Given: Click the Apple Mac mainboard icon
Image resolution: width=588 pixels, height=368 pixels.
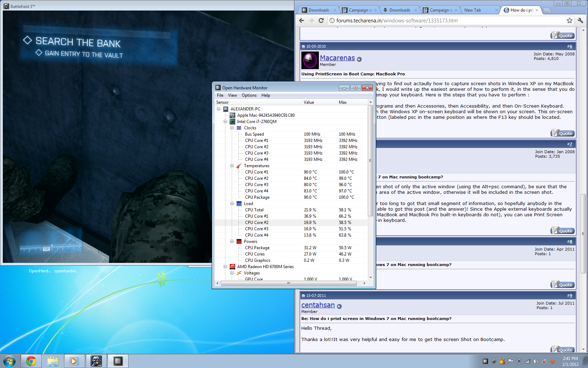Looking at the screenshot, I should pyautogui.click(x=232, y=115).
